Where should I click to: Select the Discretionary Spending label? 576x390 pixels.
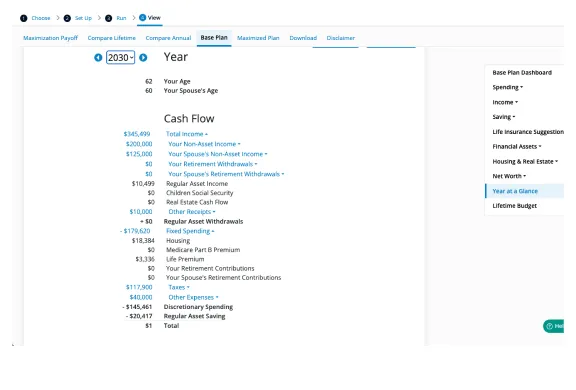(198, 307)
